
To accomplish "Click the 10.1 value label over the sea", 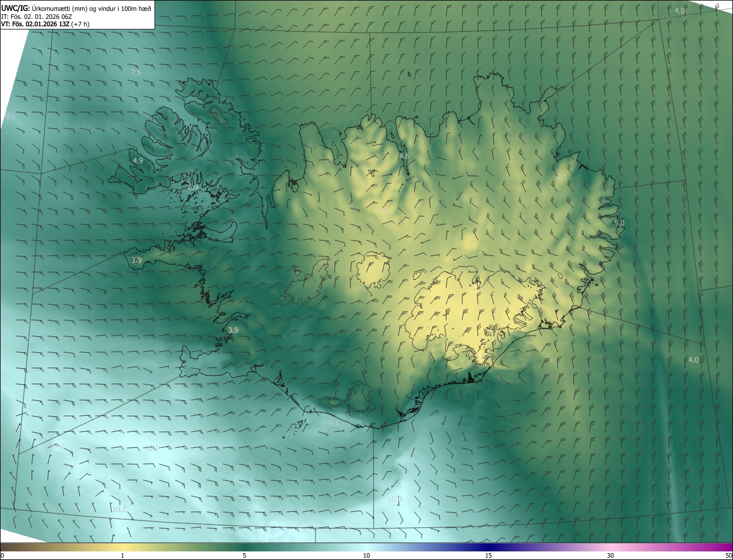I will click(x=152, y=448).
